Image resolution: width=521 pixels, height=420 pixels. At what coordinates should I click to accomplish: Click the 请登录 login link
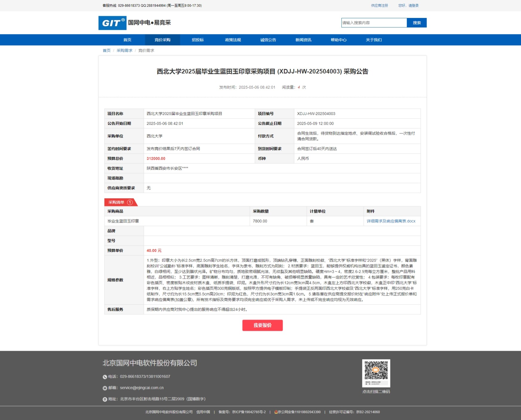click(x=413, y=6)
